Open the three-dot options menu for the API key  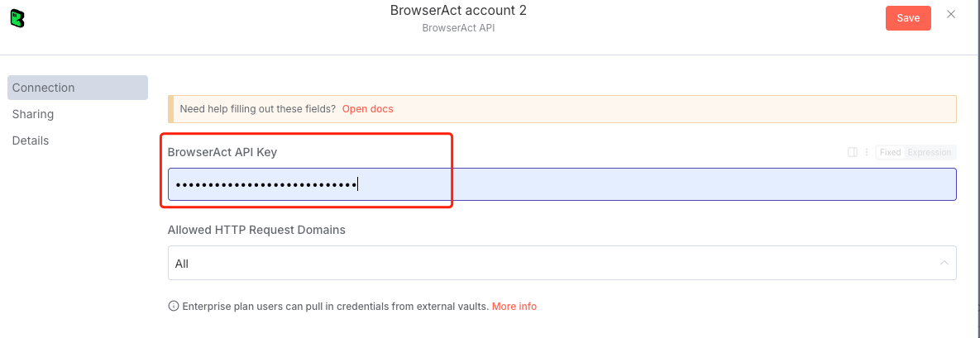(x=867, y=152)
